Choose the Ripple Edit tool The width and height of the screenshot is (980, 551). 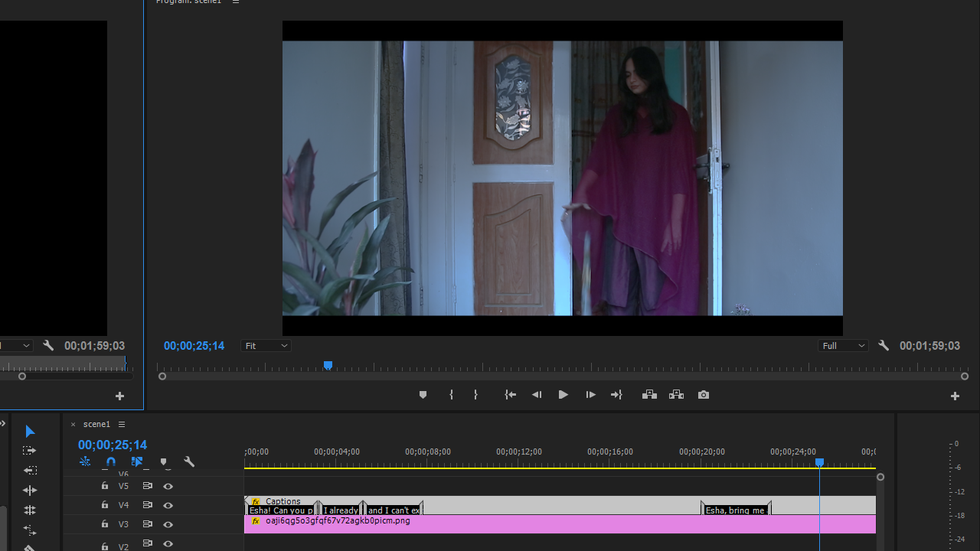[30, 471]
